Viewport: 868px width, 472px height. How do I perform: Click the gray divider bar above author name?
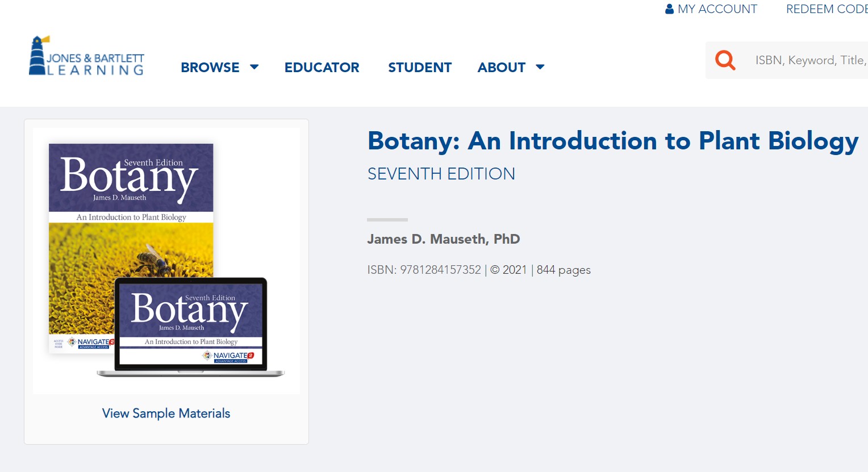(387, 219)
